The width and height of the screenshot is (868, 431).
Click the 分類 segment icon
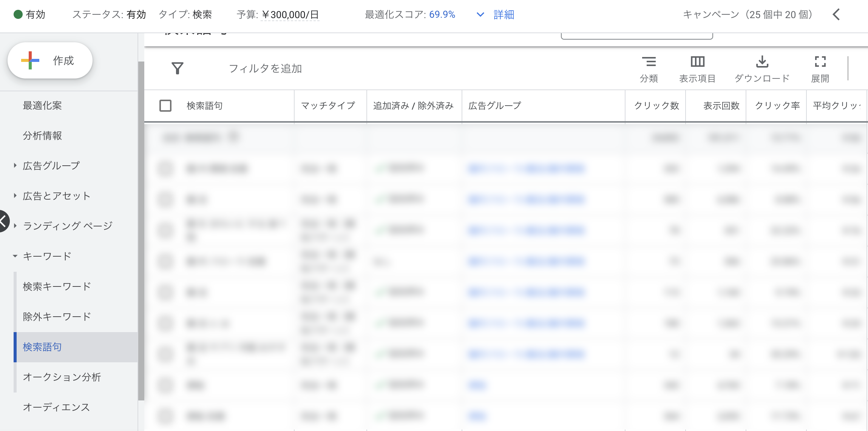click(650, 62)
